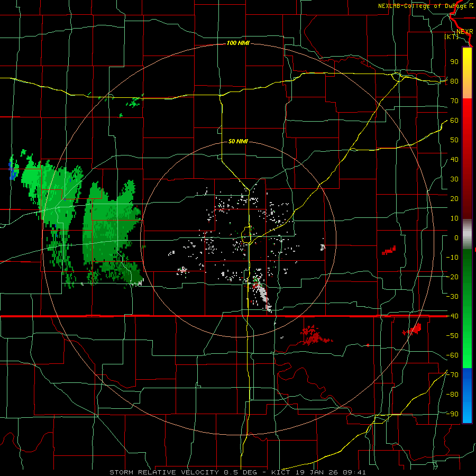Select the -40 knot scale label
Screen dimensions: 476x476
click(x=452, y=316)
